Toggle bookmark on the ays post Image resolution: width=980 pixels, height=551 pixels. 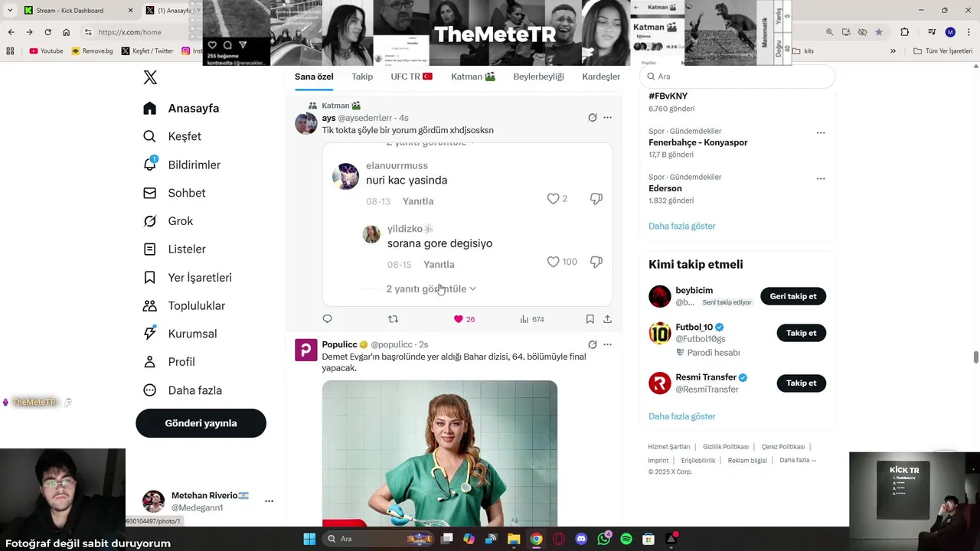click(590, 319)
